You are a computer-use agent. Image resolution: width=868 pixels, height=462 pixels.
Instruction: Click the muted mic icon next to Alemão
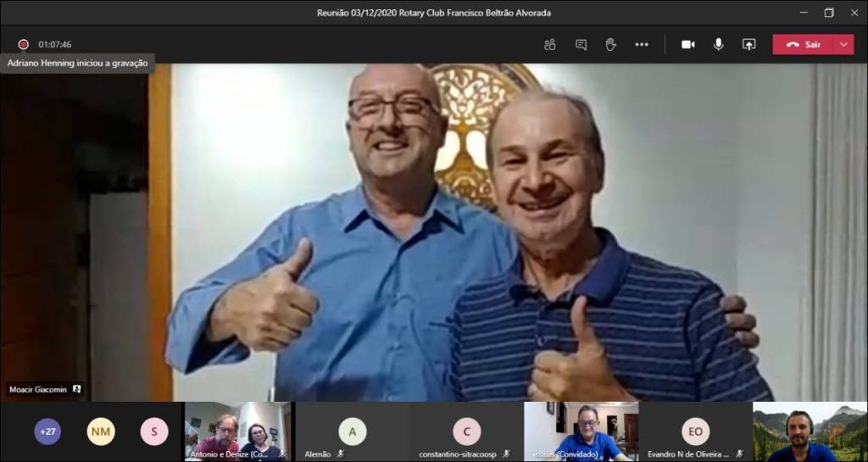click(341, 454)
